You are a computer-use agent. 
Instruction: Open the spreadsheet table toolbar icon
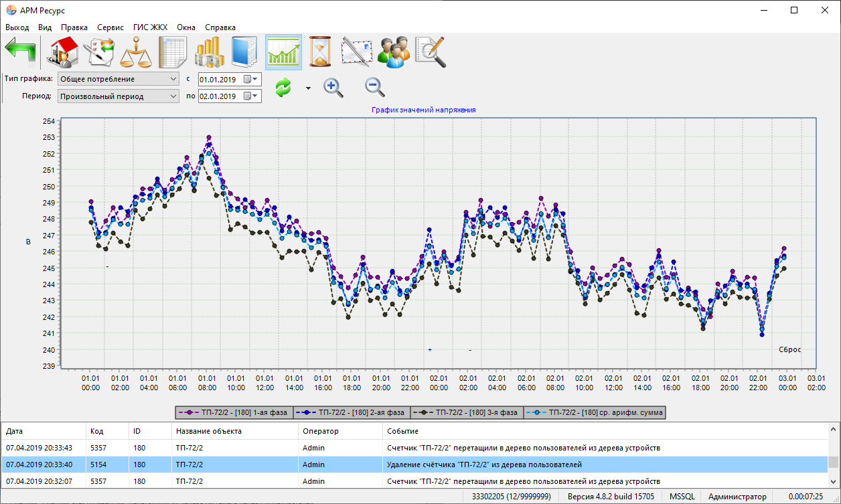coord(173,52)
